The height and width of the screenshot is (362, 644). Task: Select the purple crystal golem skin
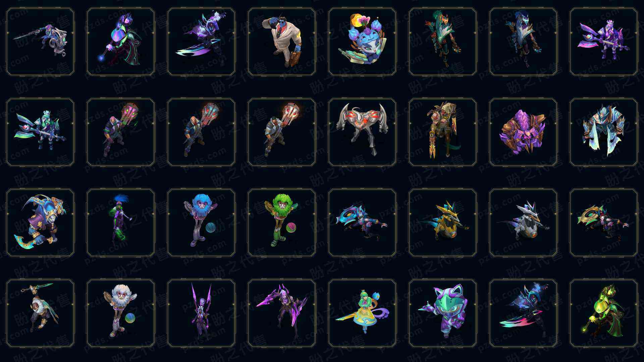pyautogui.click(x=523, y=132)
